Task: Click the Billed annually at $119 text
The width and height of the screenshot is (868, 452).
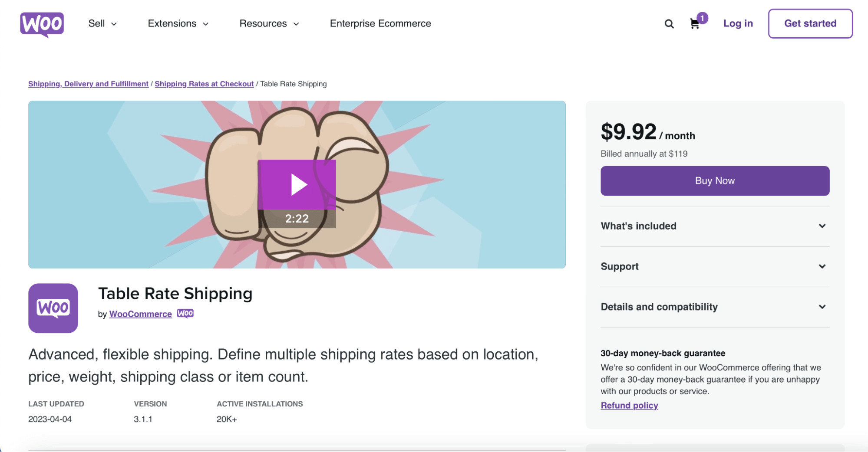Action: pyautogui.click(x=644, y=154)
